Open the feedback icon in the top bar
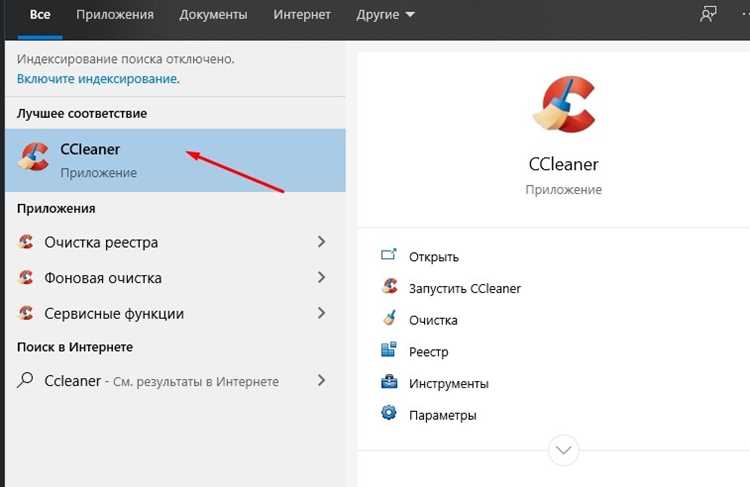 click(708, 14)
